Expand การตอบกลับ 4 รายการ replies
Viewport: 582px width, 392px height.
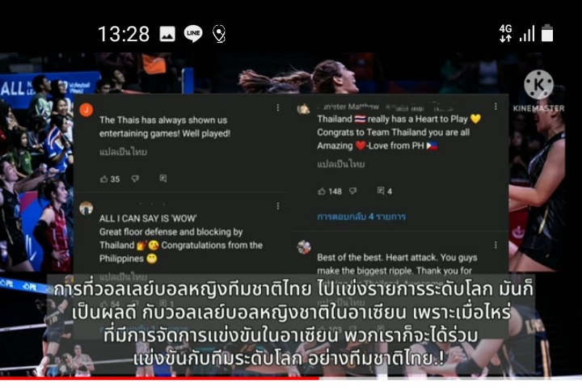(x=361, y=217)
